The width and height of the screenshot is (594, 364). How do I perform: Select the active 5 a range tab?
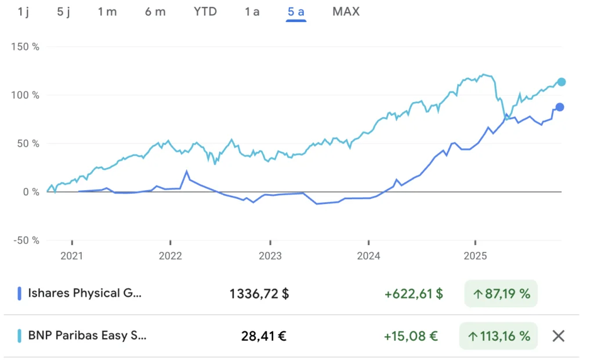tap(296, 12)
